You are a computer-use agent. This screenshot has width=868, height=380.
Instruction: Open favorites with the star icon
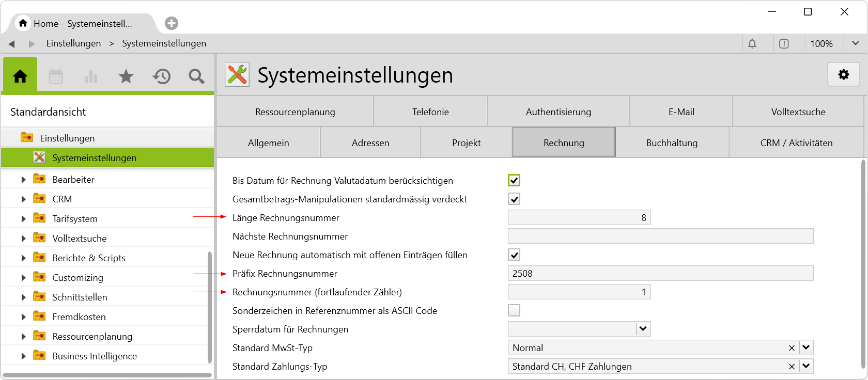[126, 77]
